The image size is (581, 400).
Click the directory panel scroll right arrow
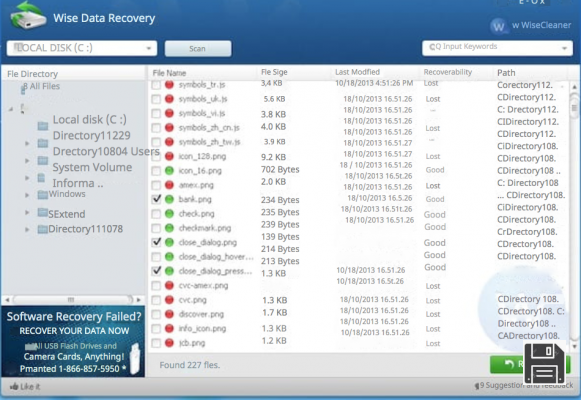[139, 299]
